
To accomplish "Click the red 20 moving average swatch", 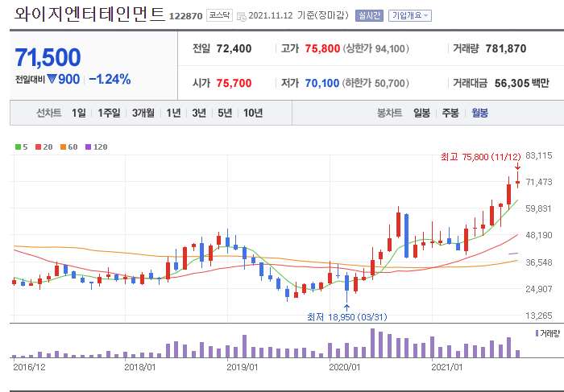I will (38, 147).
